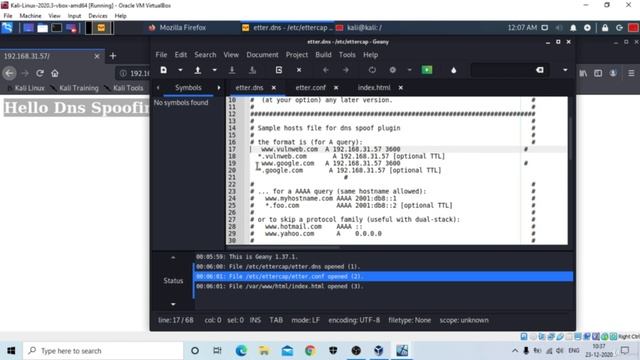The width and height of the screenshot is (640, 360).
Task: Close the etter.dns tab
Action: click(274, 88)
